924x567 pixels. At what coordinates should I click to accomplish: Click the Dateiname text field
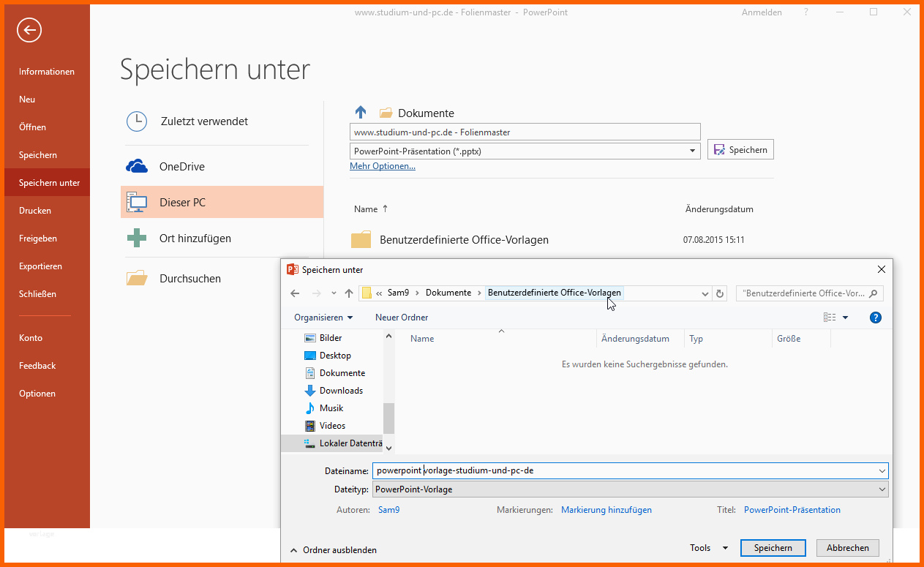(x=629, y=470)
